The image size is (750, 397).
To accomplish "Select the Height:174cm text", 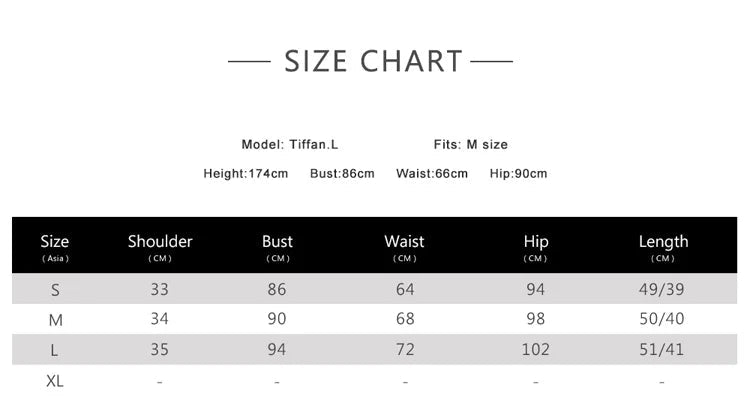I will 246,174.
